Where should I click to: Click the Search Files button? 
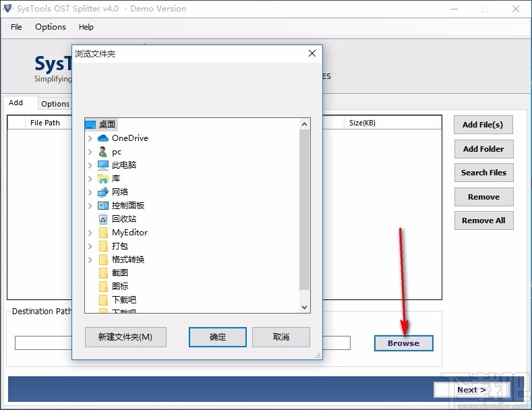coord(483,173)
